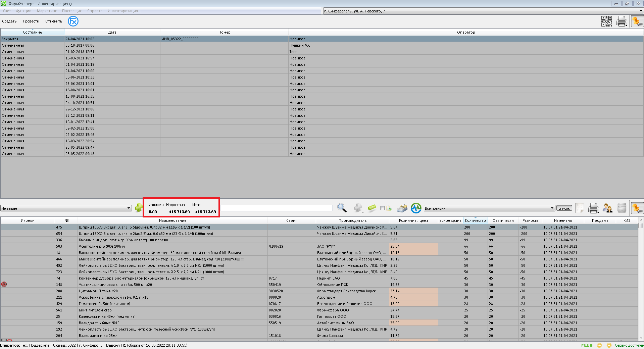Click the green eraser bar icon
Viewport: 644px width, 349px height.
(x=372, y=208)
